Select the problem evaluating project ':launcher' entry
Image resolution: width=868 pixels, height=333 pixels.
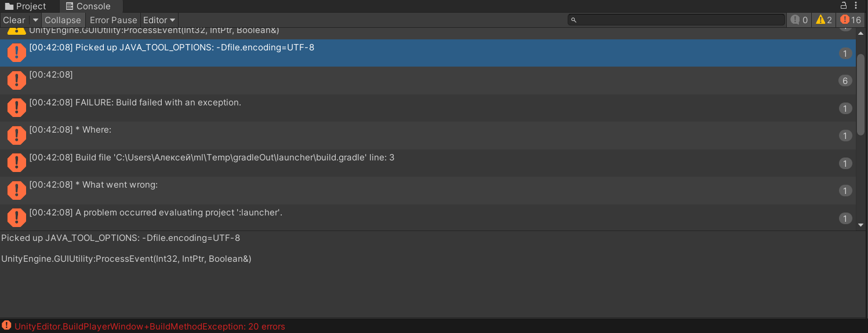(428, 217)
